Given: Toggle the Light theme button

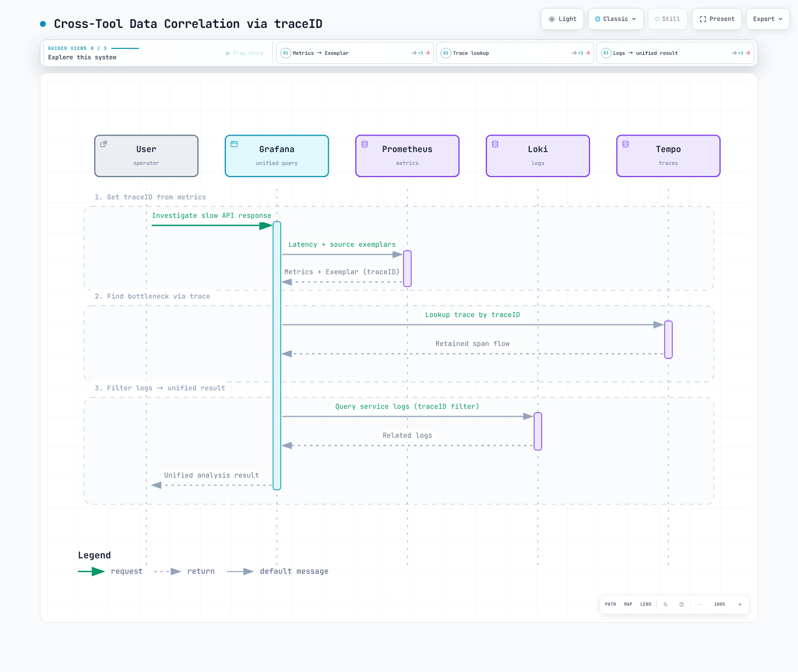Looking at the screenshot, I should click(562, 19).
